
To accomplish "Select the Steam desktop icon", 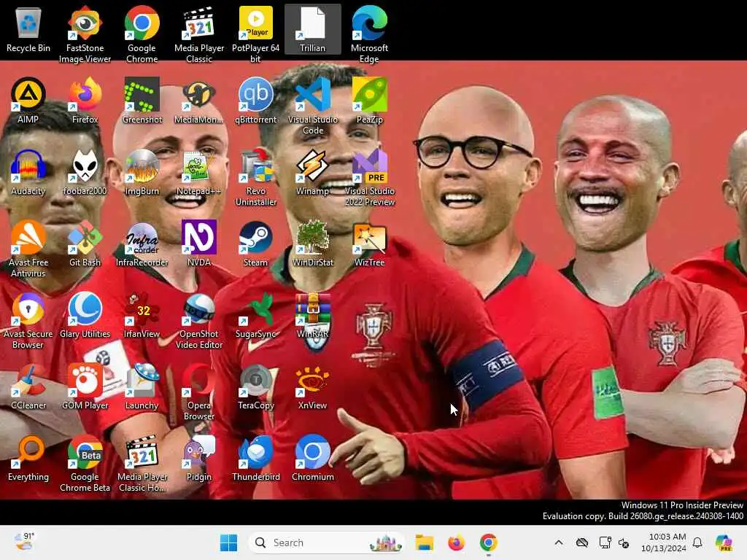I will click(x=256, y=244).
